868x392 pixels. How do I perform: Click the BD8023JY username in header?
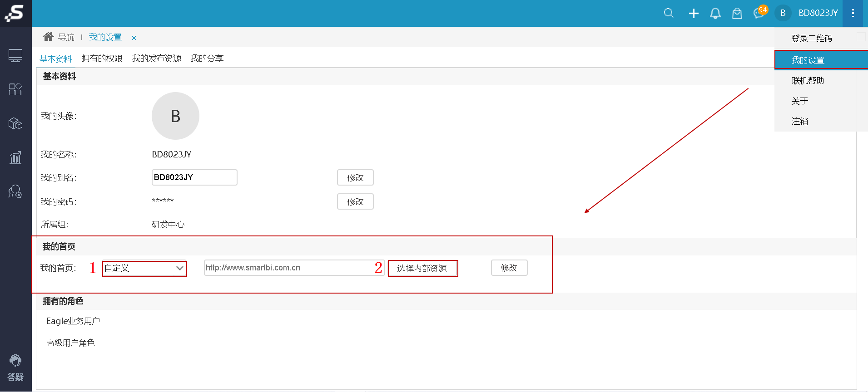[818, 13]
